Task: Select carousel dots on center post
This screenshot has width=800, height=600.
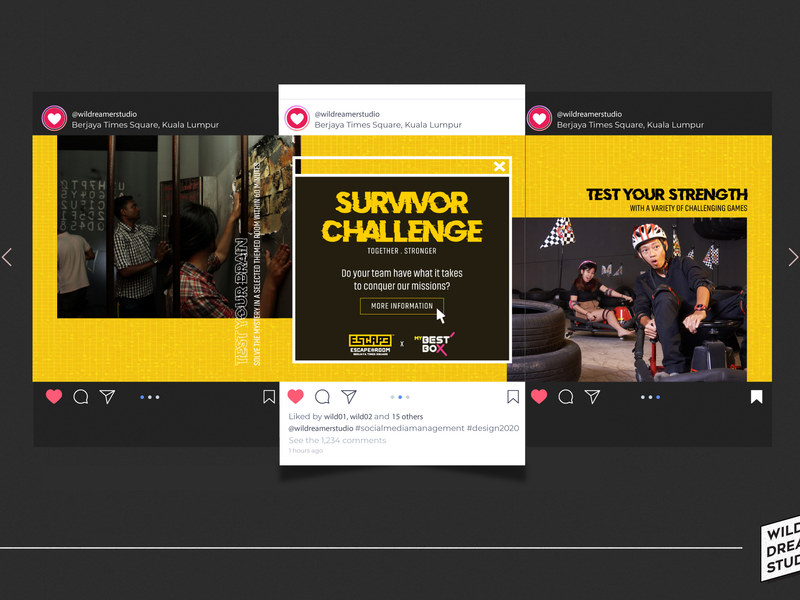Action: (400, 397)
